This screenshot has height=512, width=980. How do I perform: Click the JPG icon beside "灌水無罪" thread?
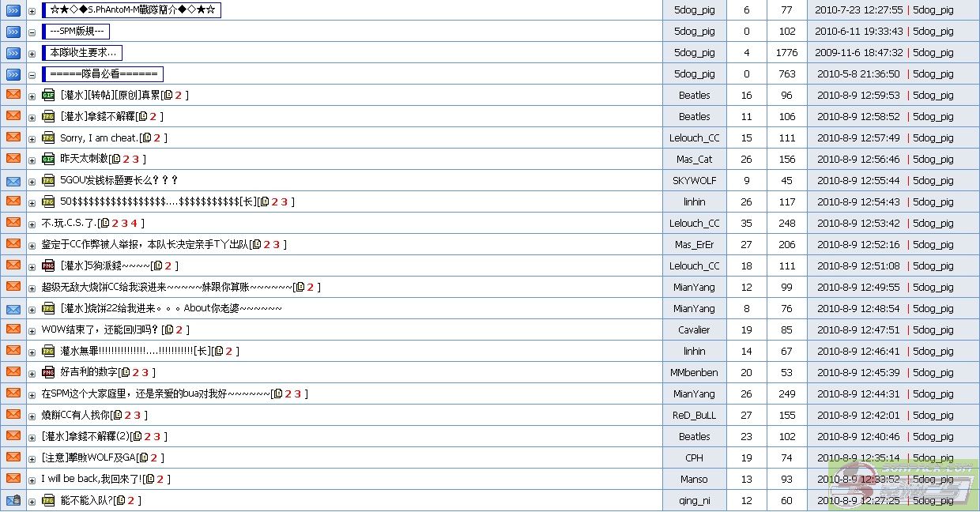48,351
